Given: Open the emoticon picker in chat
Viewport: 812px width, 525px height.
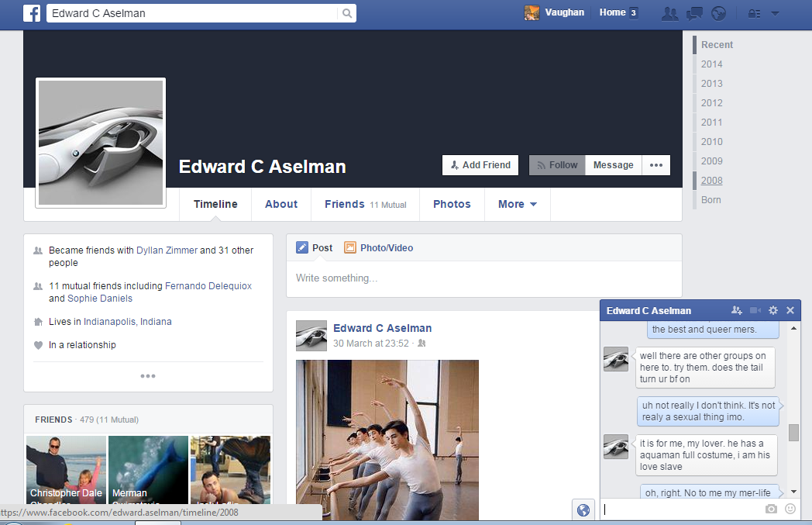Looking at the screenshot, I should [x=790, y=509].
